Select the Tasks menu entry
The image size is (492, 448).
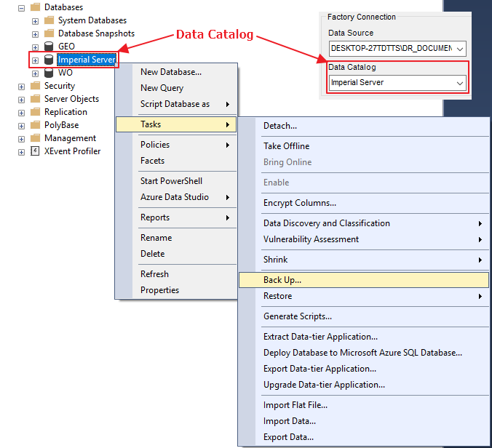[176, 124]
